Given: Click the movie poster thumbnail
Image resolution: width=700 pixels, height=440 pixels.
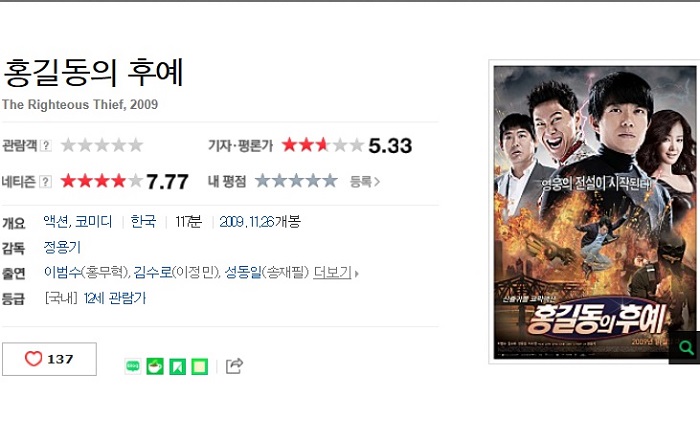Looking at the screenshot, I should [594, 212].
